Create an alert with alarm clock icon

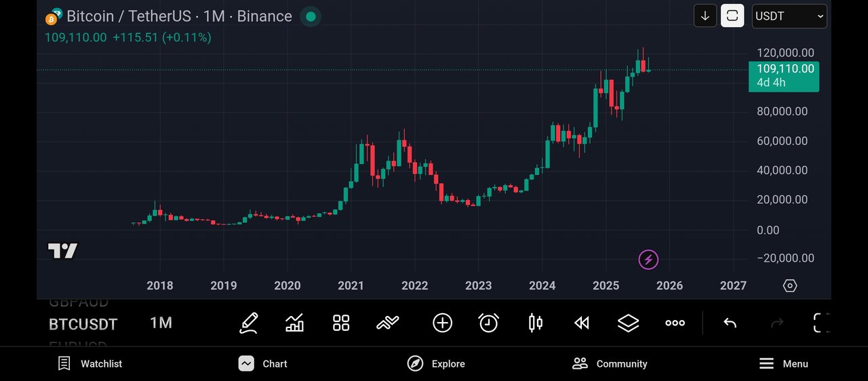[489, 323]
